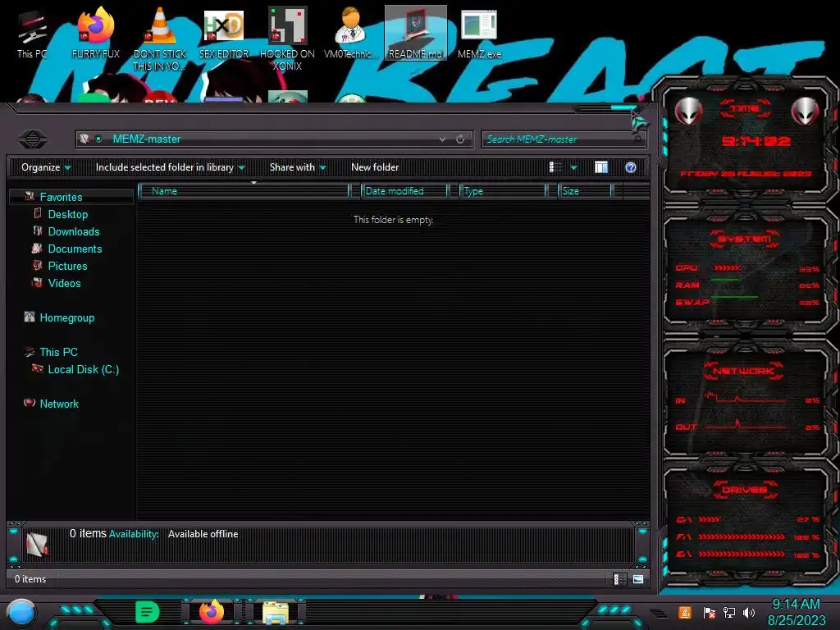Open the VM0Technic desktop shortcut
This screenshot has height=630, width=840.
[x=351, y=34]
